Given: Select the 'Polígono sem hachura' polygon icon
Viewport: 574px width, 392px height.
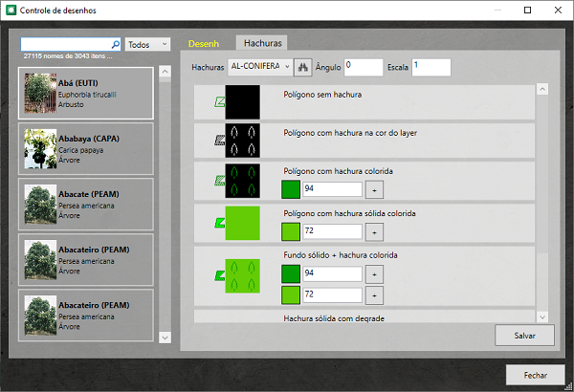Looking at the screenshot, I should [219, 101].
